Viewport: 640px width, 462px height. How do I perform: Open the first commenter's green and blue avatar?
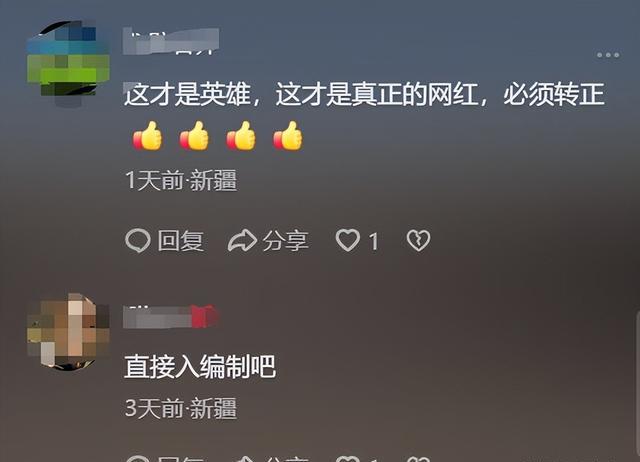tap(68, 59)
